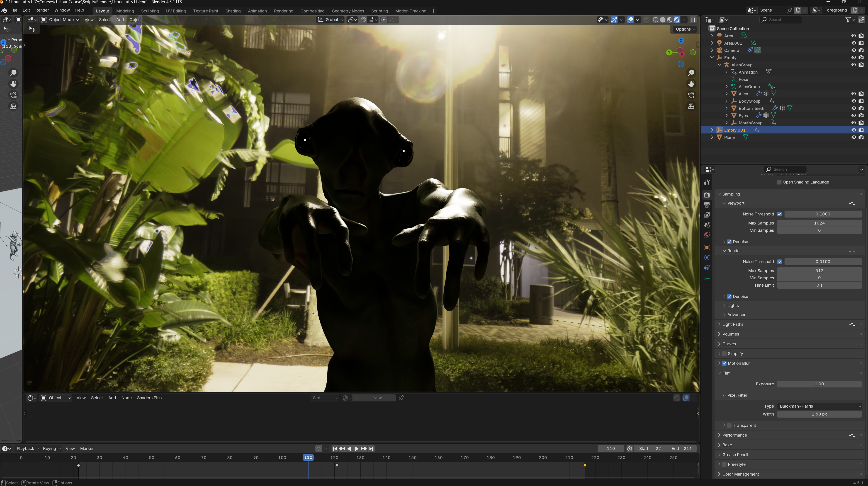The height and width of the screenshot is (486, 868).
Task: Expand the Light Paths panel
Action: pyautogui.click(x=732, y=324)
